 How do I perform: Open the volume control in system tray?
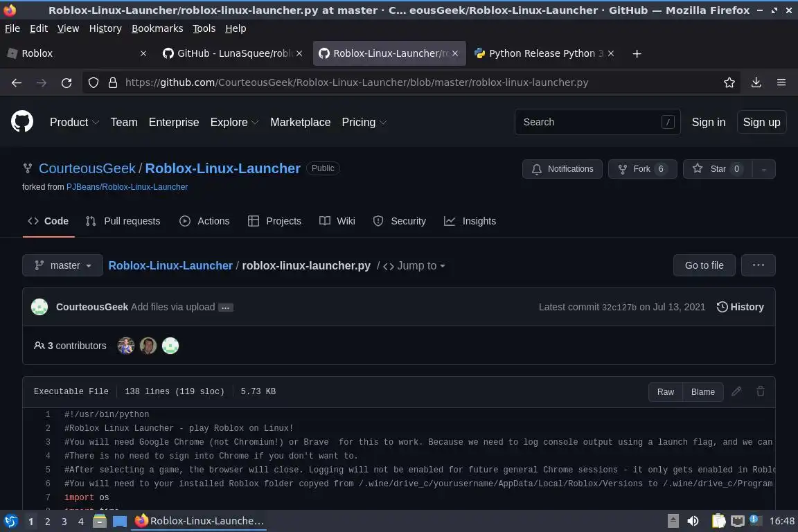tap(693, 521)
